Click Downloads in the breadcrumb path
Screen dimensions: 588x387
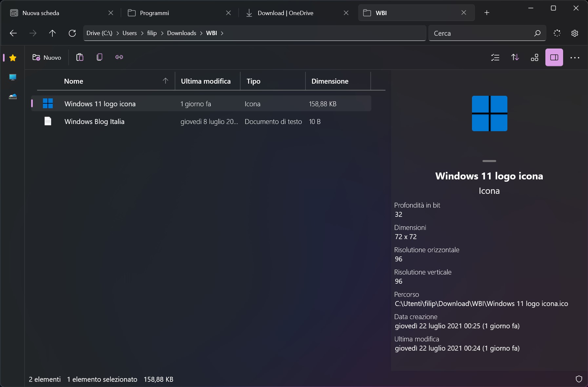(182, 33)
